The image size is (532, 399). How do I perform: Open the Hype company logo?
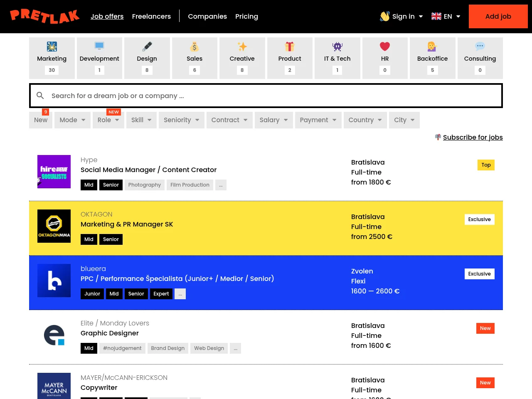[54, 172]
